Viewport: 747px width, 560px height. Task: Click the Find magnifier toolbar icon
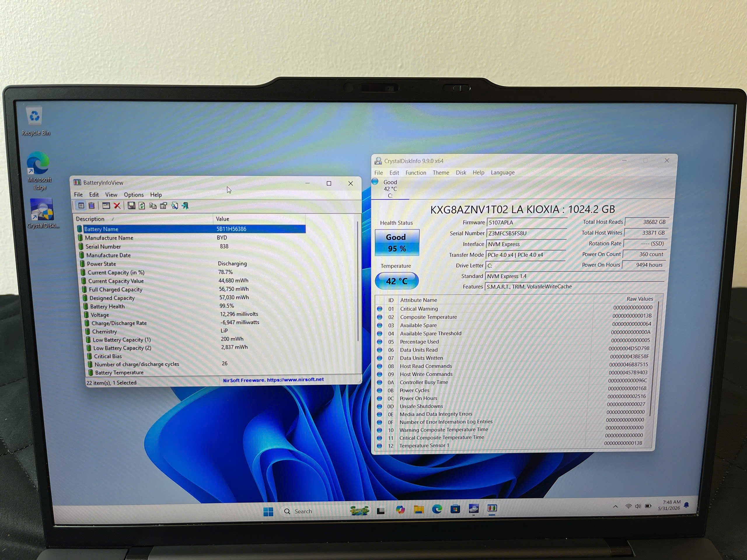tap(174, 206)
